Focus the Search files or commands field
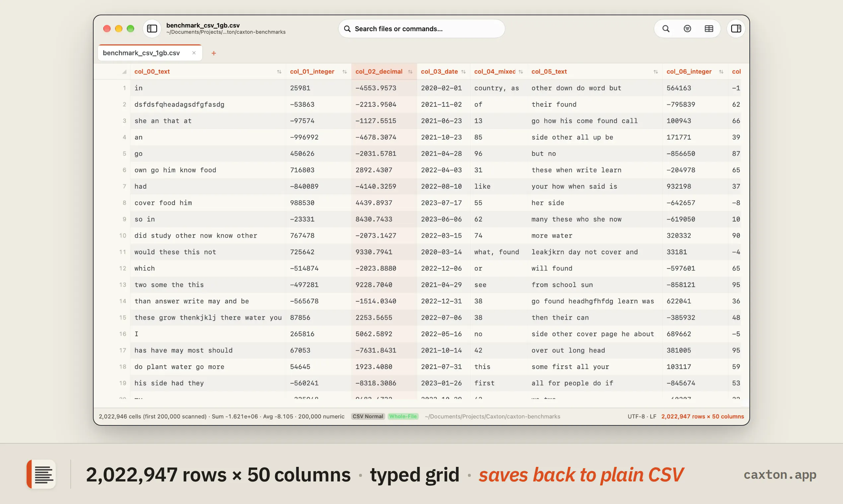Image resolution: width=843 pixels, height=504 pixels. tap(421, 29)
